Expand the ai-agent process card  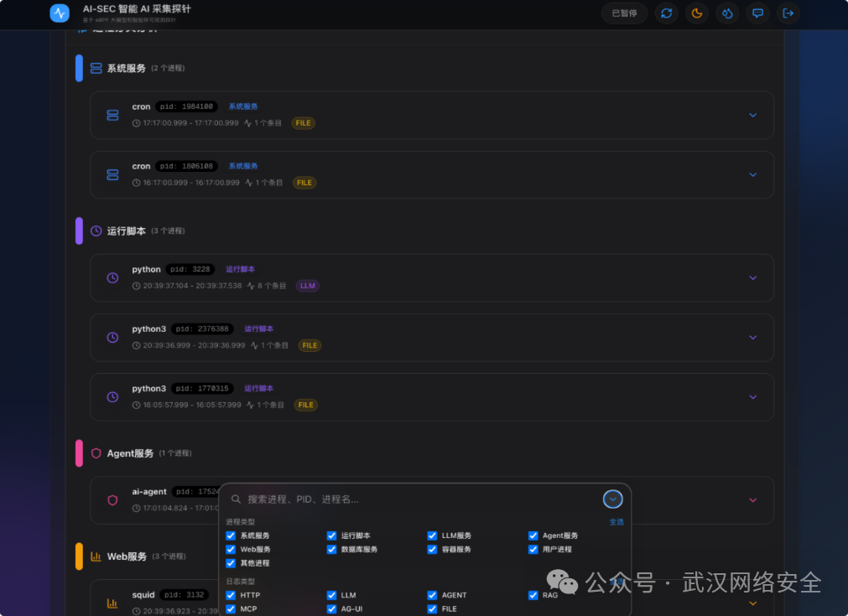click(753, 500)
